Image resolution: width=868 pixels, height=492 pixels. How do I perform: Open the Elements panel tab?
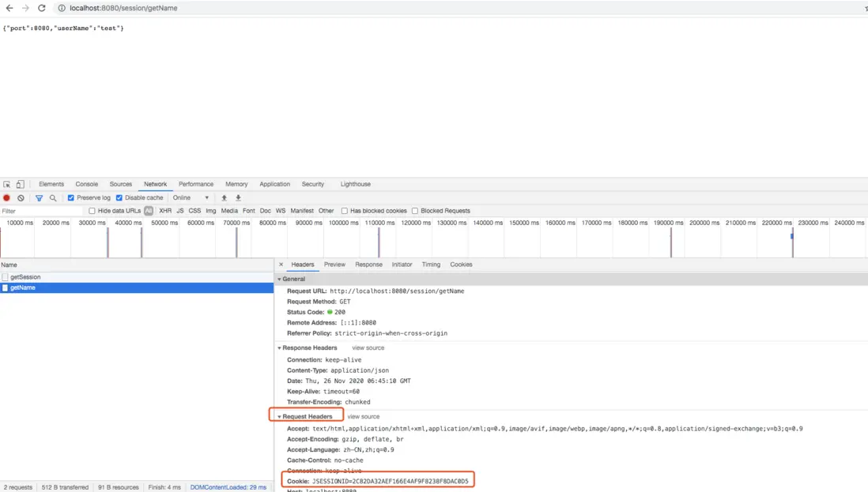tap(51, 184)
